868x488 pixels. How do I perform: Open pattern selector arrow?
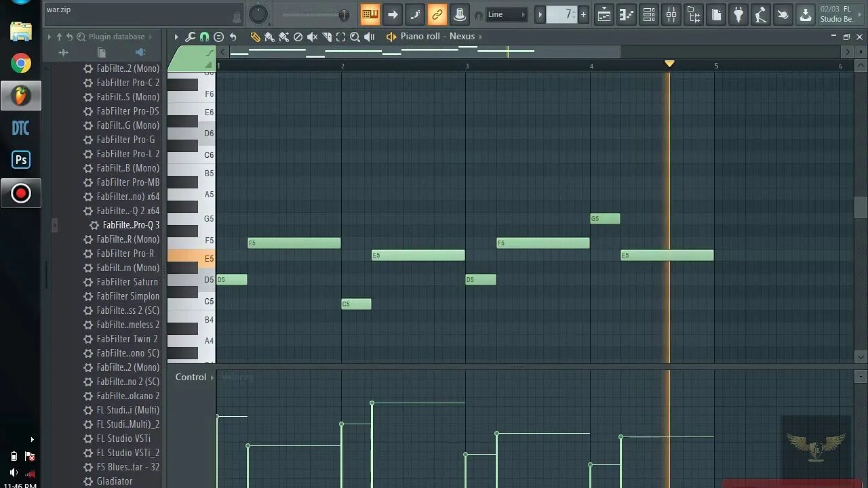coord(540,14)
